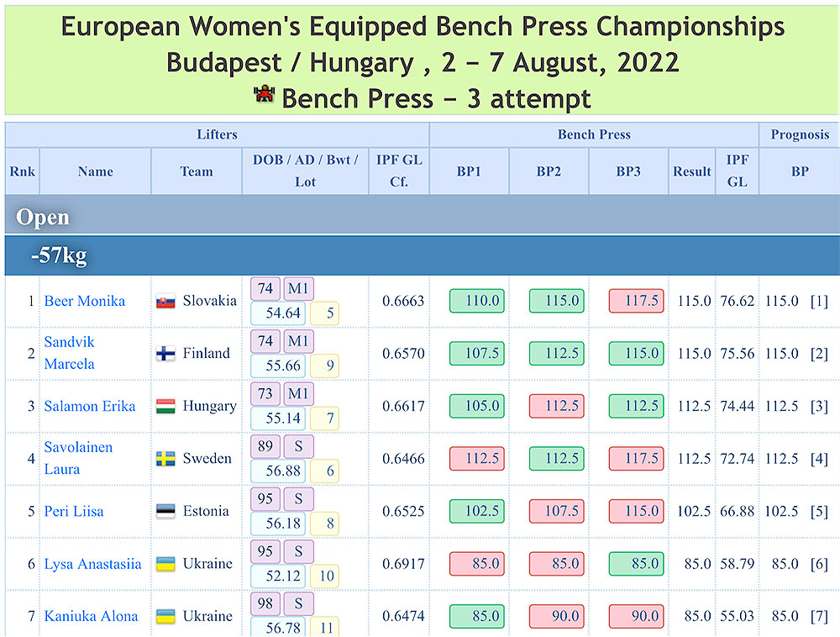Select Peri Liisa's failed 115.0 third attempt
Screen dimensions: 840x637
click(636, 511)
